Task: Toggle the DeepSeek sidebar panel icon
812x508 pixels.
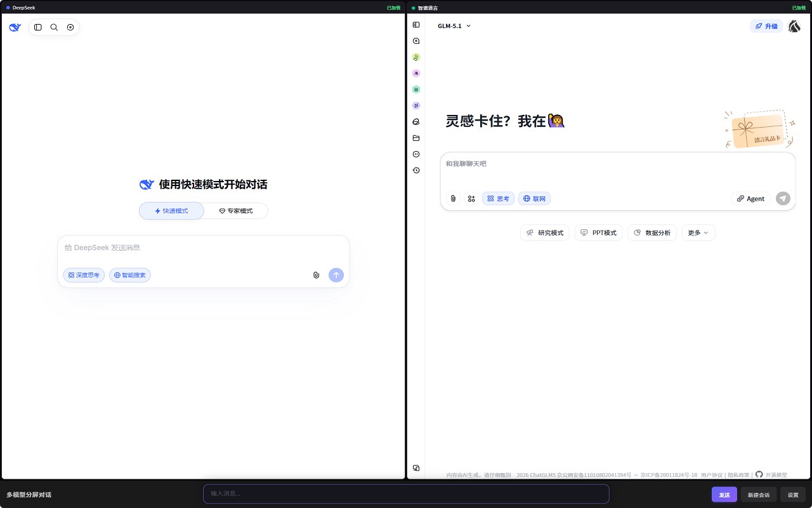Action: pyautogui.click(x=38, y=27)
